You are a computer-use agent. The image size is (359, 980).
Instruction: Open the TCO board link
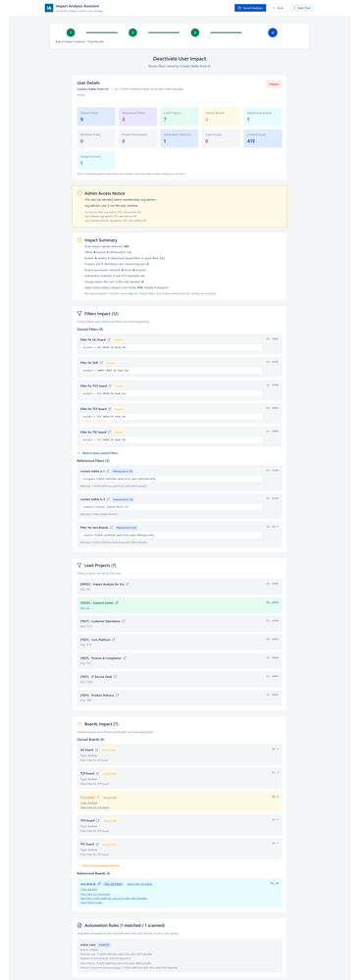(x=87, y=797)
